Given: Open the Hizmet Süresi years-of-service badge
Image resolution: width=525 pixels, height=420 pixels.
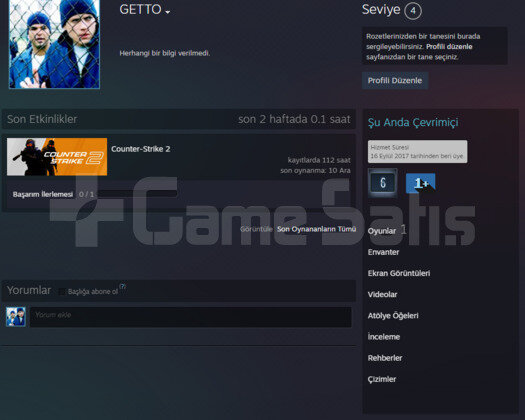Looking at the screenshot, I should [417, 152].
